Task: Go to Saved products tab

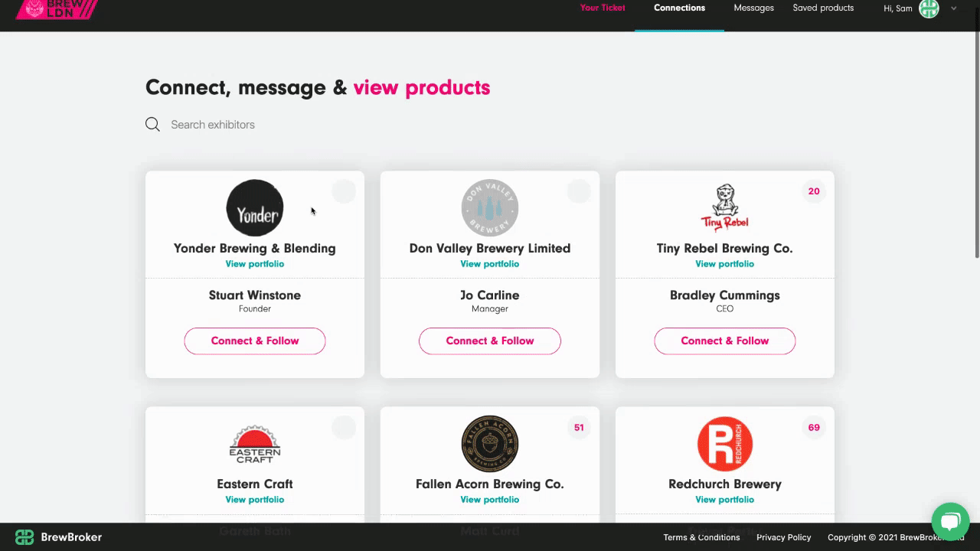Action: pos(823,8)
